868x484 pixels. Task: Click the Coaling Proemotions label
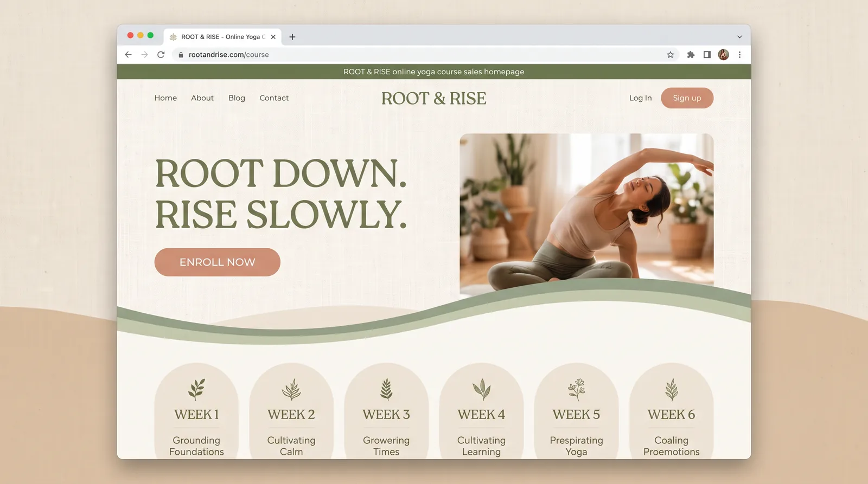click(x=672, y=446)
